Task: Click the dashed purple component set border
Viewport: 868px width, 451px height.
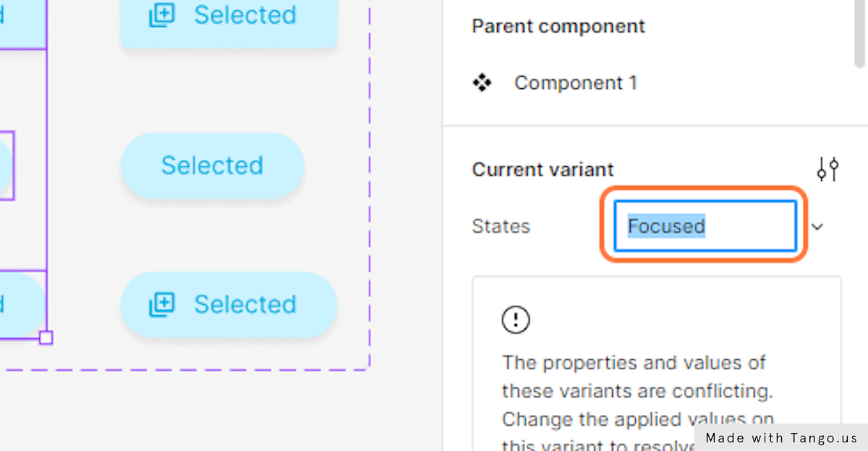Action: pos(370,181)
